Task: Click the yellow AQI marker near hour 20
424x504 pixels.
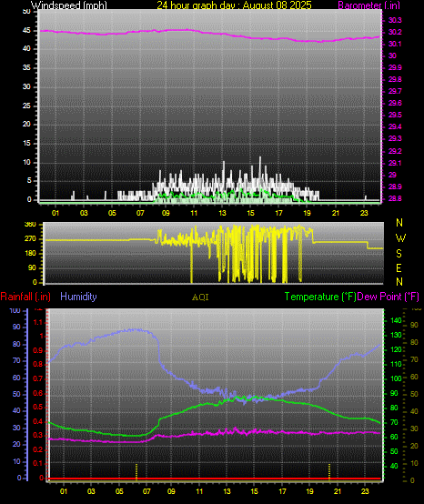Action: pos(329,471)
